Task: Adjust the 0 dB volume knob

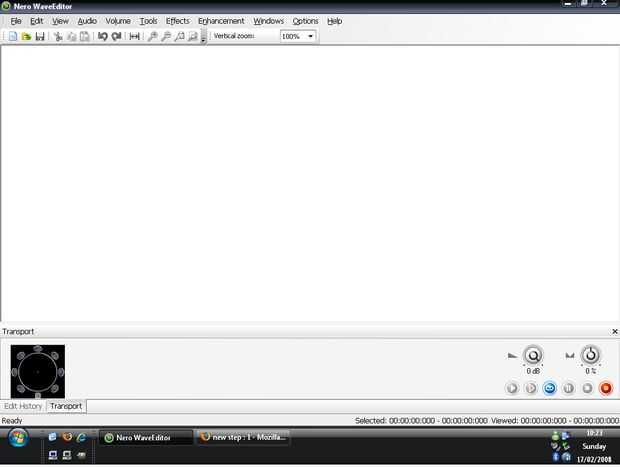Action: click(533, 355)
